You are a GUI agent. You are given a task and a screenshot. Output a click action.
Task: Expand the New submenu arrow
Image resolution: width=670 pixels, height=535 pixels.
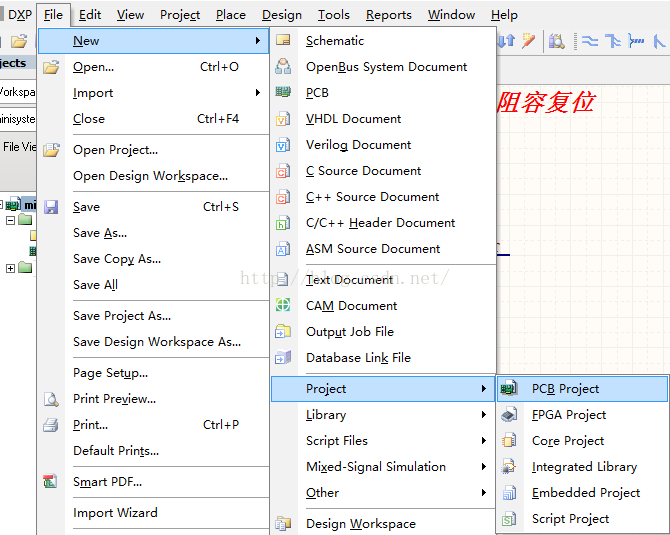pos(258,41)
